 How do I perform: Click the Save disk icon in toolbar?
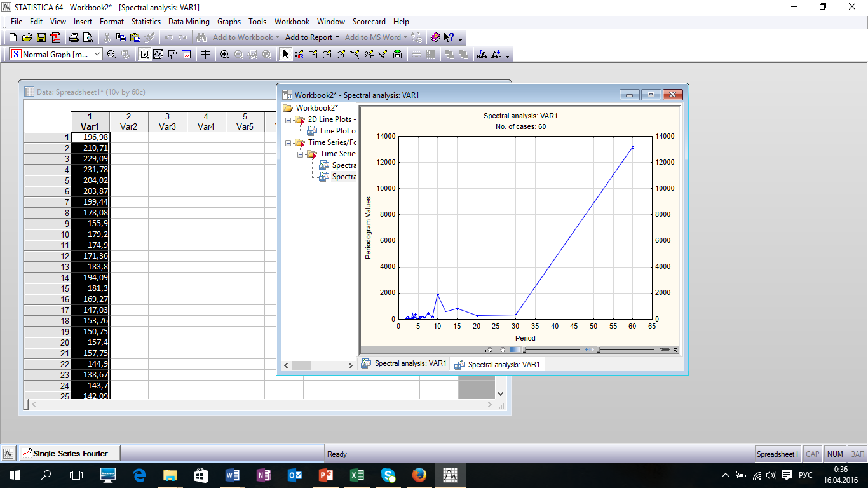click(41, 37)
